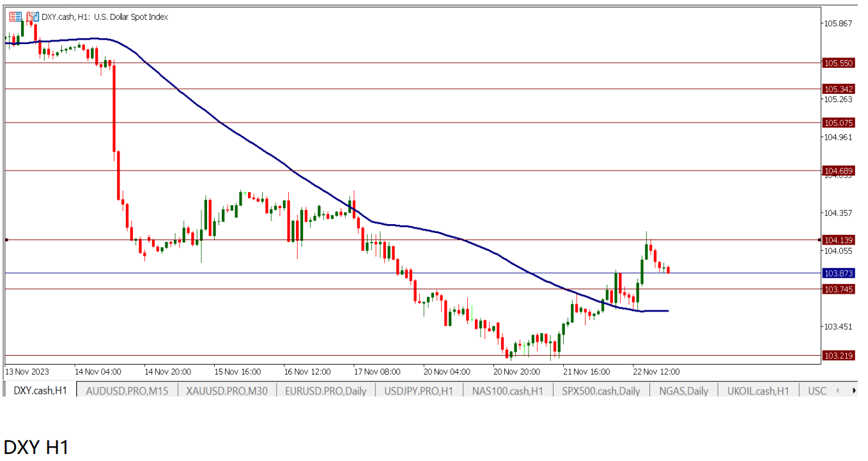This screenshot has height=461, width=868.
Task: Click the 105.550 horizontal line price label
Action: point(839,63)
